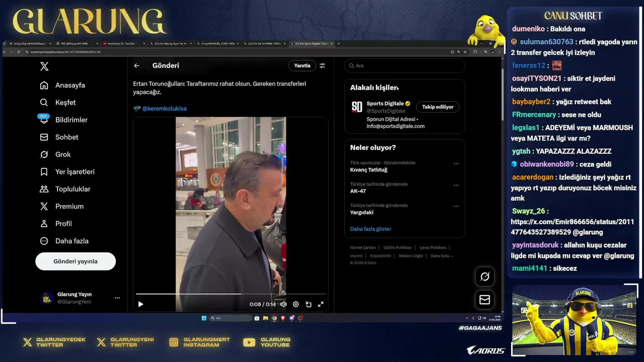Switch to X'te Sports Digitale tab
Image resolution: width=644 pixels, height=362 pixels.
[312, 44]
